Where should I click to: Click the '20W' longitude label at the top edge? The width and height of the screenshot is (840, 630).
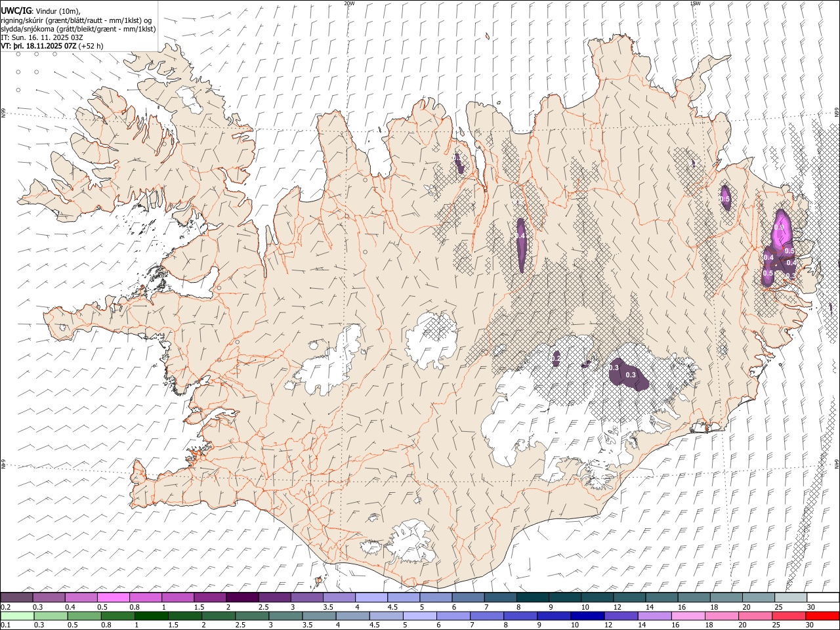[x=349, y=3]
